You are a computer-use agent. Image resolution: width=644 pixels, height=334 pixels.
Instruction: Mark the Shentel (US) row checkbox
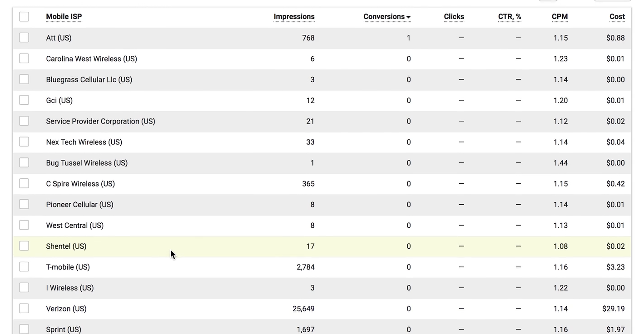[24, 246]
